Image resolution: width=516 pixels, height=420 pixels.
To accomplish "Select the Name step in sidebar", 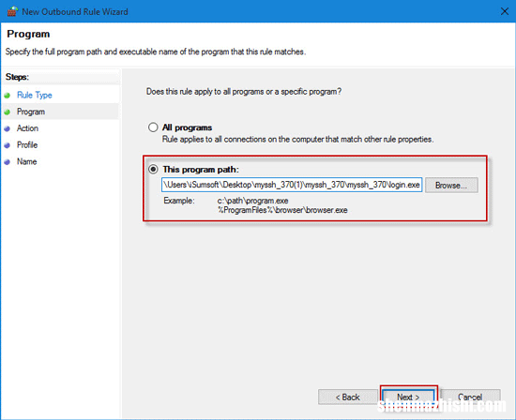I will [x=26, y=161].
